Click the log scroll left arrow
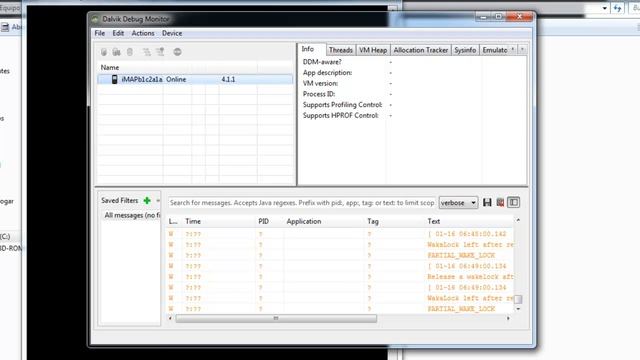 point(171,318)
